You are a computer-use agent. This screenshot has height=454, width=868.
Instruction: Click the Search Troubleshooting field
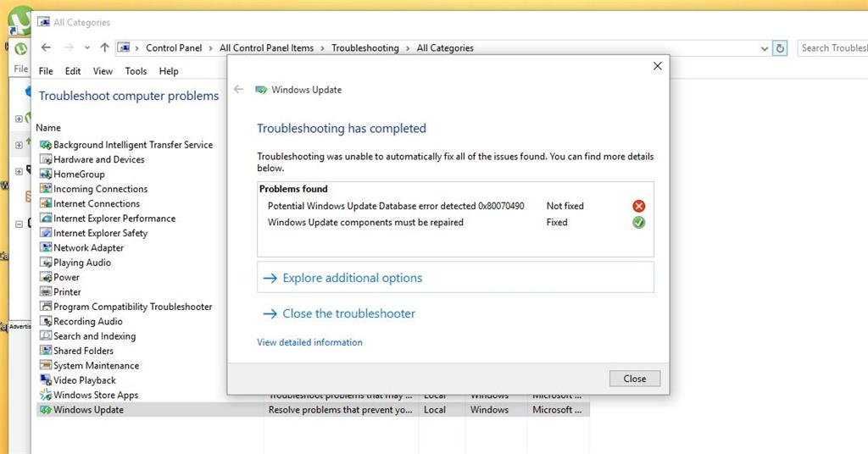pos(832,48)
